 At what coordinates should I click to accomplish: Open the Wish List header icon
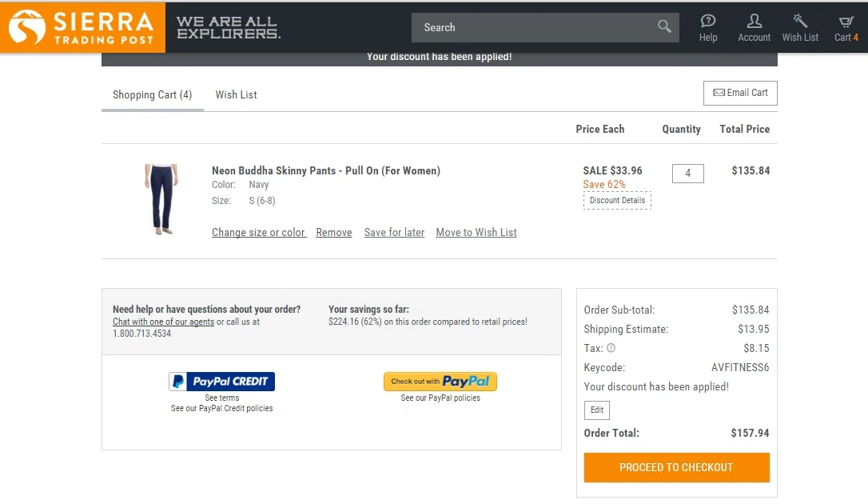pyautogui.click(x=800, y=28)
